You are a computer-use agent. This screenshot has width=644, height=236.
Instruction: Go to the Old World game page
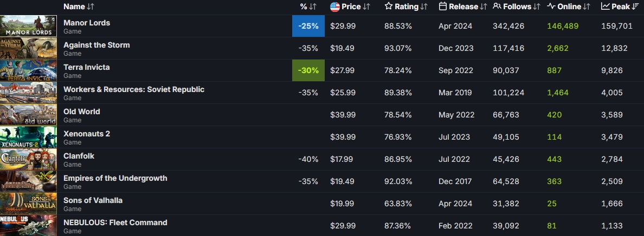[x=82, y=112]
